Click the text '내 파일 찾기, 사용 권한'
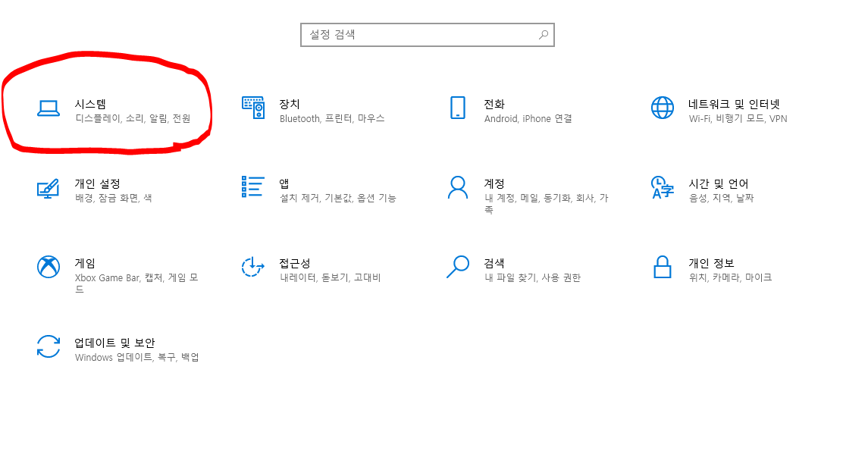This screenshot has width=868, height=451. [532, 277]
